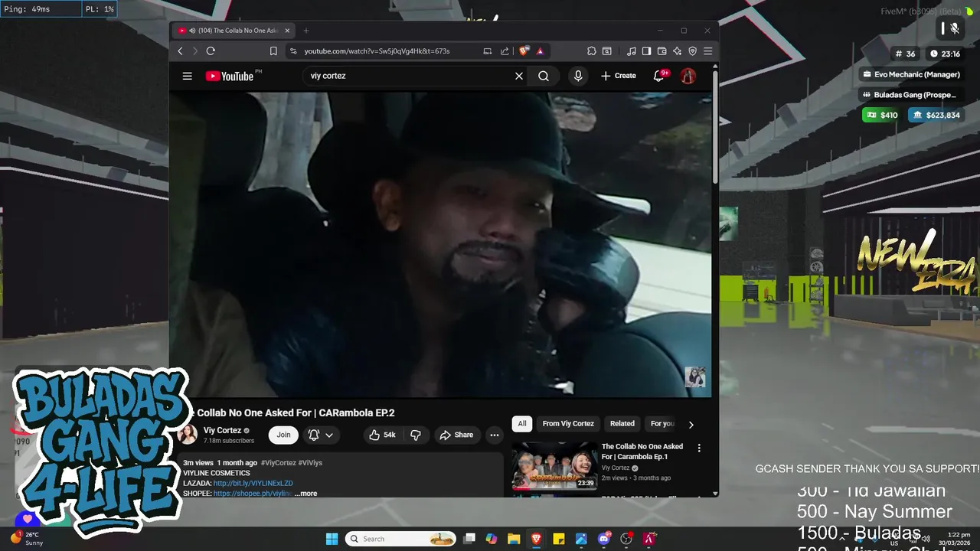Open the three-dot more actions menu
The width and height of the screenshot is (980, 551).
click(495, 435)
